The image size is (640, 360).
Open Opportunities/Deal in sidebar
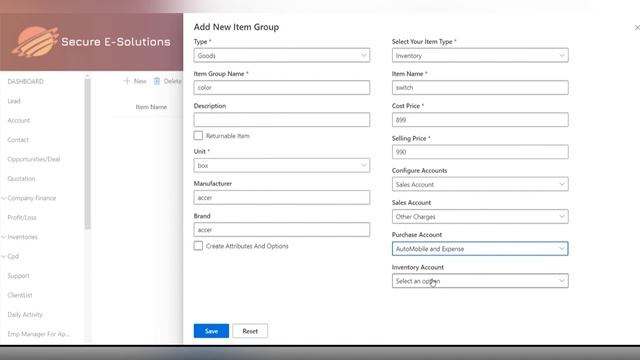coord(33,159)
